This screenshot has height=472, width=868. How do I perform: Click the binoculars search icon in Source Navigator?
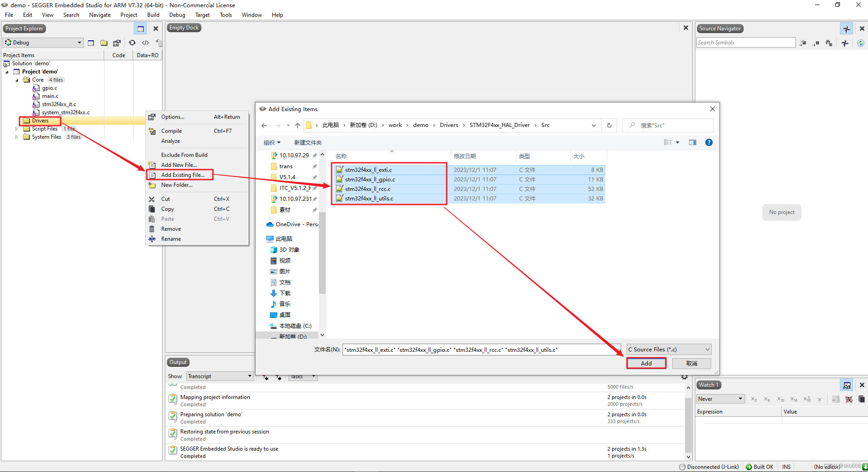(829, 43)
